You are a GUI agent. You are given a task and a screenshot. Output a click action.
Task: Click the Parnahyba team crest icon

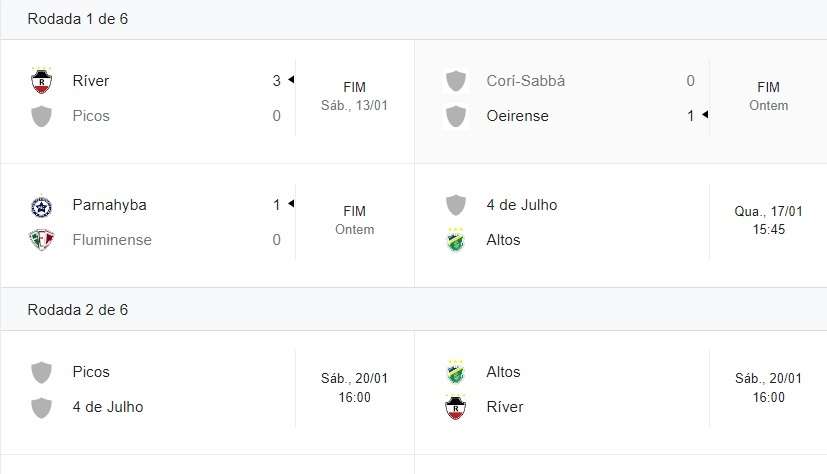coord(41,206)
